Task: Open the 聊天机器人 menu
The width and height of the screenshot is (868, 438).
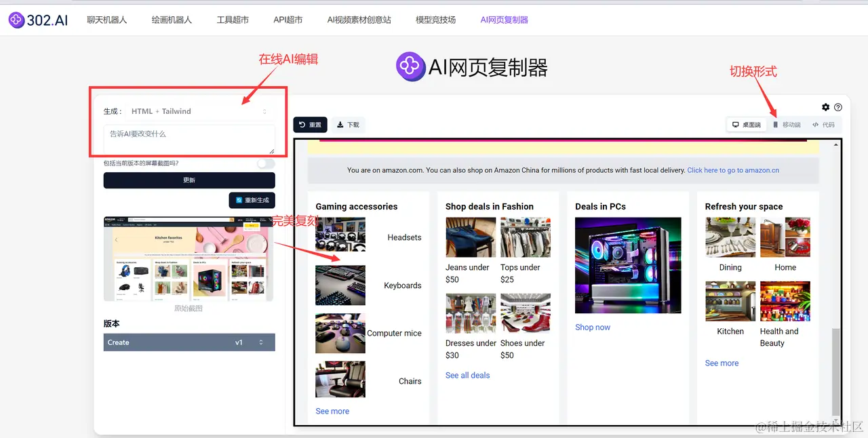Action: (107, 20)
